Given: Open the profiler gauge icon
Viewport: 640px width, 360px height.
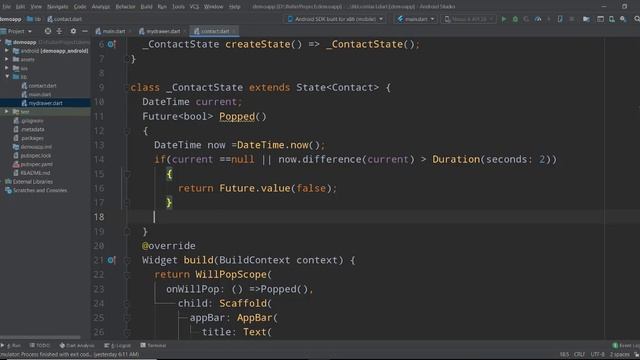Looking at the screenshot, I should 538,19.
